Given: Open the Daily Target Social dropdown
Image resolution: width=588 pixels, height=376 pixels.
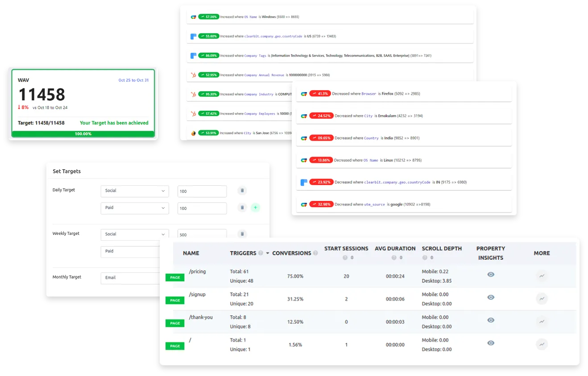Looking at the screenshot, I should 135,191.
